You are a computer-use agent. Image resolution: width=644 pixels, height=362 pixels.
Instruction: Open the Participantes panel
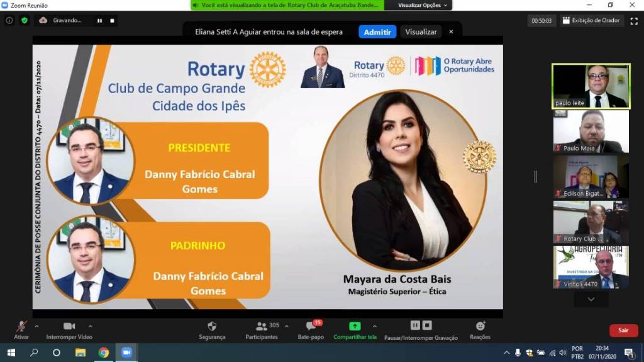coord(262,326)
